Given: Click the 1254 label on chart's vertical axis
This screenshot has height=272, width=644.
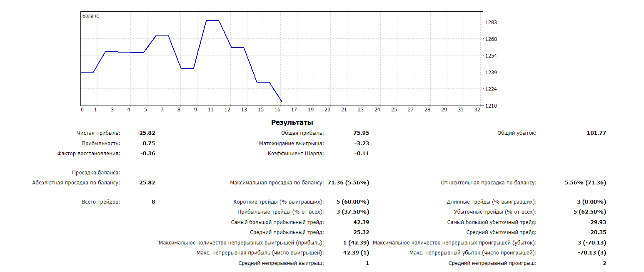Looking at the screenshot, I should (x=491, y=56).
